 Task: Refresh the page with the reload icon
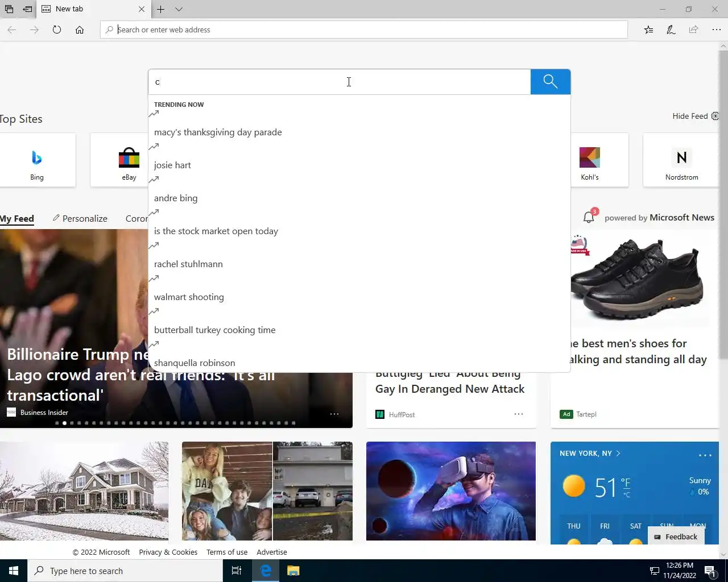point(57,30)
